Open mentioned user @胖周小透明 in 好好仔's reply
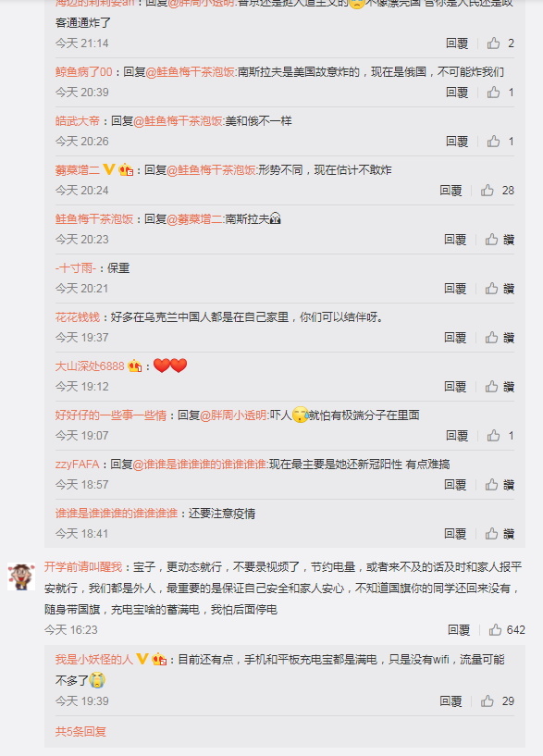The height and width of the screenshot is (756, 543). tap(233, 415)
